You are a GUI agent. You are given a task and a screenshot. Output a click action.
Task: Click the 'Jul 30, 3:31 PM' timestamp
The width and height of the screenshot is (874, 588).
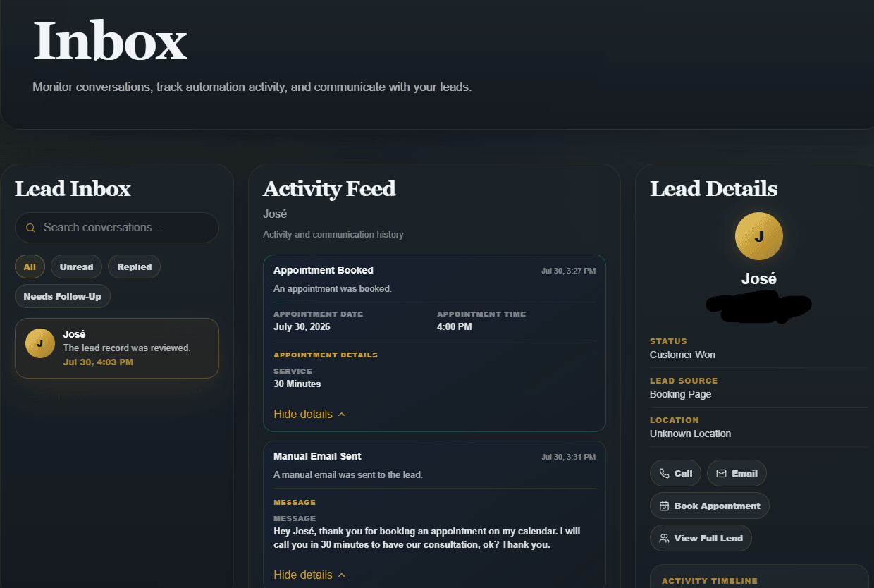pos(568,457)
